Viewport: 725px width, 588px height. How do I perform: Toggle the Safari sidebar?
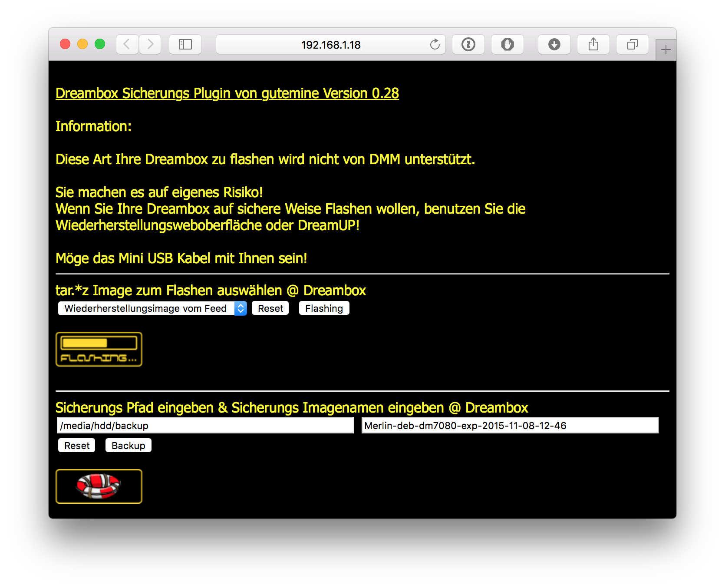(x=185, y=44)
